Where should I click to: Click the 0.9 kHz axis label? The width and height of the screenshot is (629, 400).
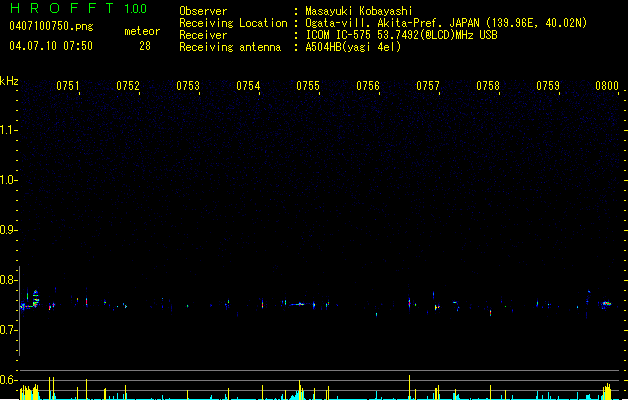click(x=8, y=230)
